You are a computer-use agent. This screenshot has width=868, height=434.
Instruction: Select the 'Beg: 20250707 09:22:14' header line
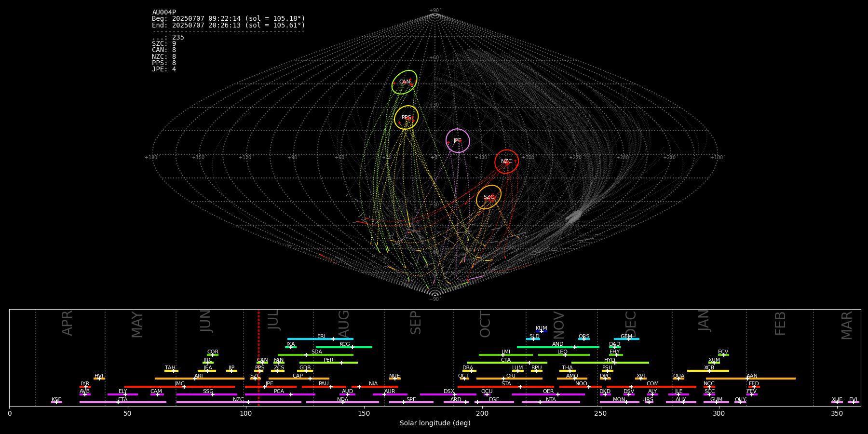229,19
